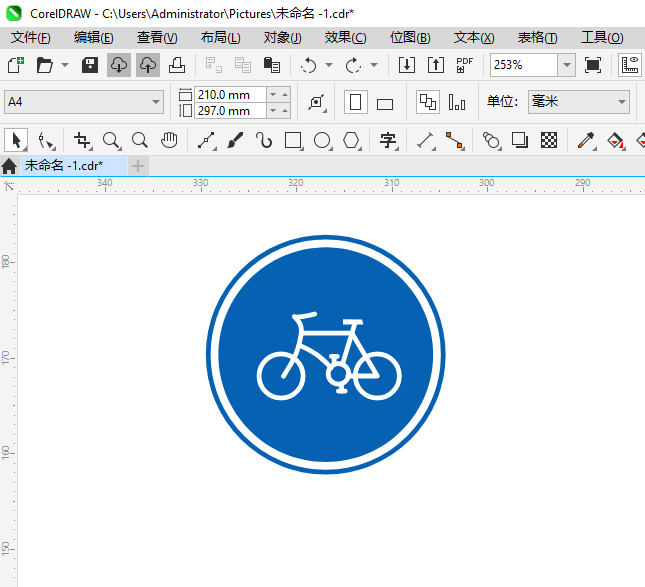
Task: Click the Paste clipboard icon
Action: (272, 65)
